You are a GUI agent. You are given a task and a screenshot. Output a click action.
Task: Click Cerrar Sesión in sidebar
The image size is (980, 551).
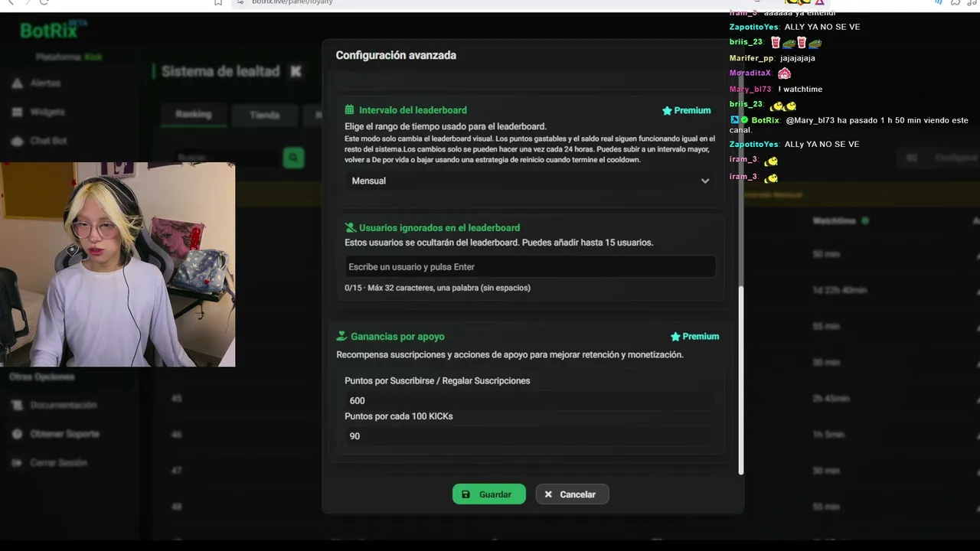[58, 463]
